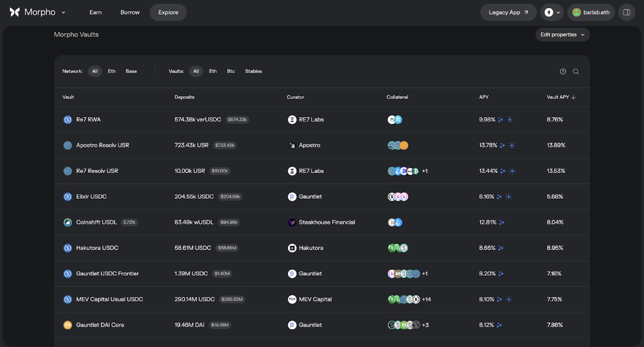Switch to the Borrow tab
The height and width of the screenshot is (347, 644).
click(130, 12)
